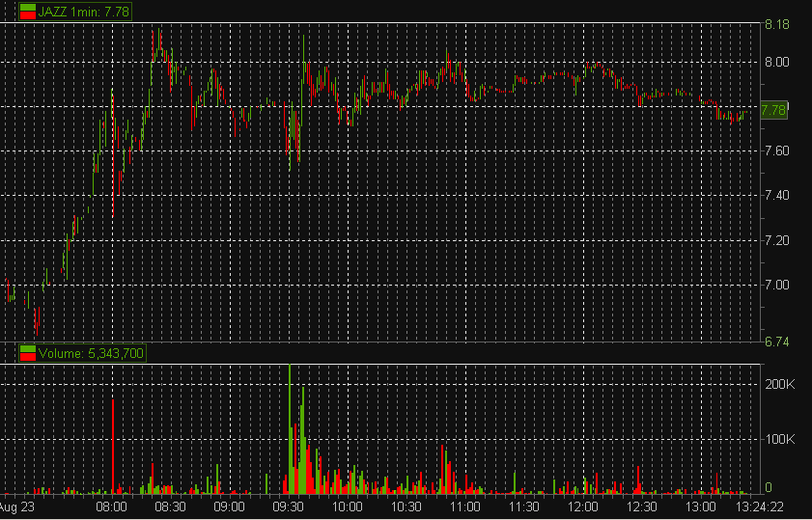Click the current price tag 7.78
The width and height of the screenshot is (812, 520).
point(773,110)
